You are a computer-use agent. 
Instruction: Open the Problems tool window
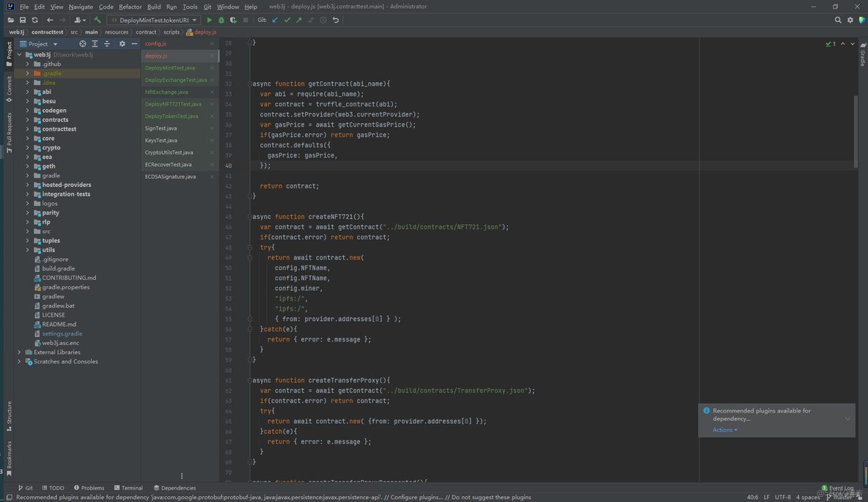[x=89, y=488]
